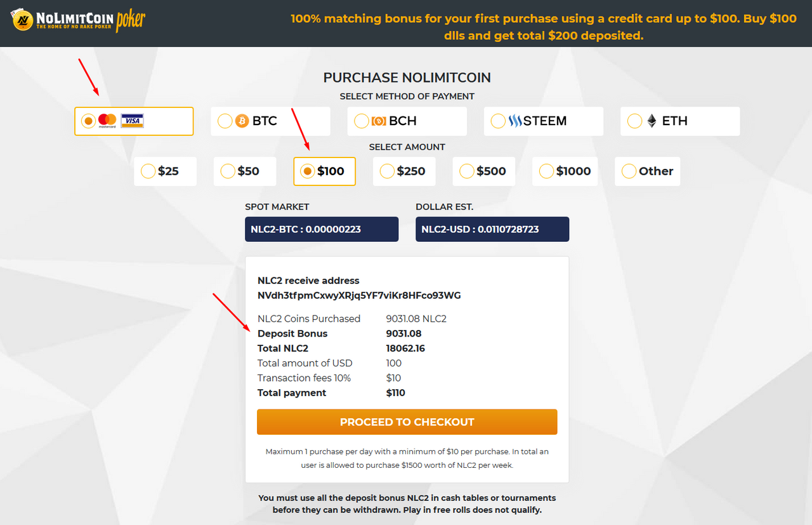Pick the $1000 amount option
Screen dimensions: 812x525
pyautogui.click(x=565, y=171)
